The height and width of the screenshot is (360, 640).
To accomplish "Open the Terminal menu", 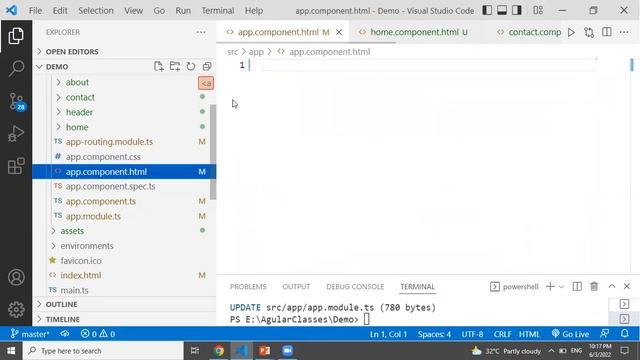I will coord(218,11).
